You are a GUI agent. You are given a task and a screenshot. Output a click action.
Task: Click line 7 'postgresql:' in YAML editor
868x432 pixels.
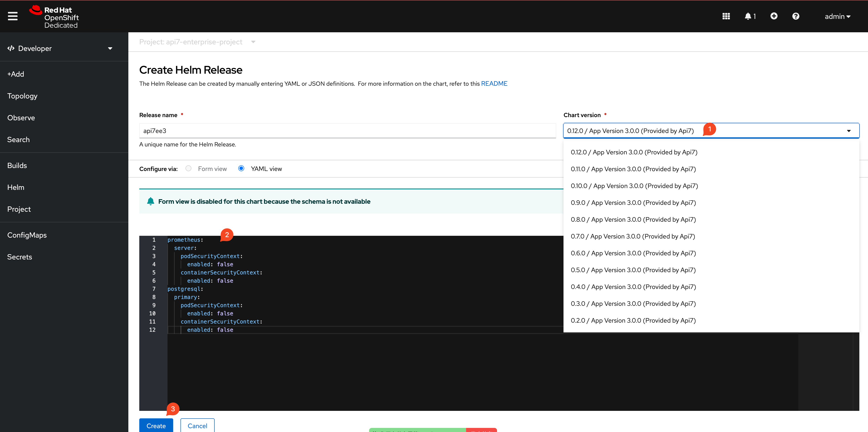click(185, 289)
